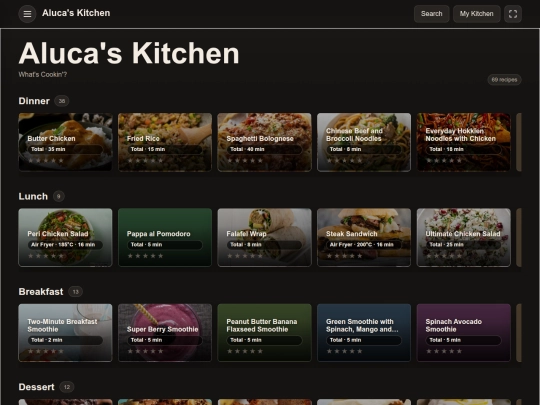
Task: Click the Lunch count badge showing 9
Action: [x=59, y=196]
